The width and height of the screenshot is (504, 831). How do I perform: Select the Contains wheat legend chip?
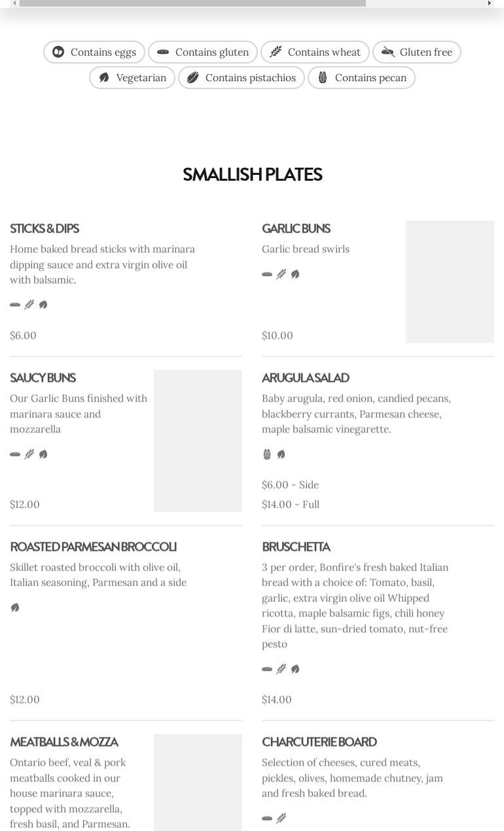tap(315, 52)
